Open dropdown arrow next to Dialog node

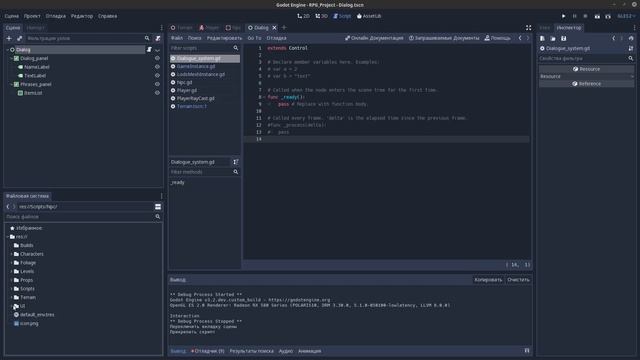tap(158, 50)
